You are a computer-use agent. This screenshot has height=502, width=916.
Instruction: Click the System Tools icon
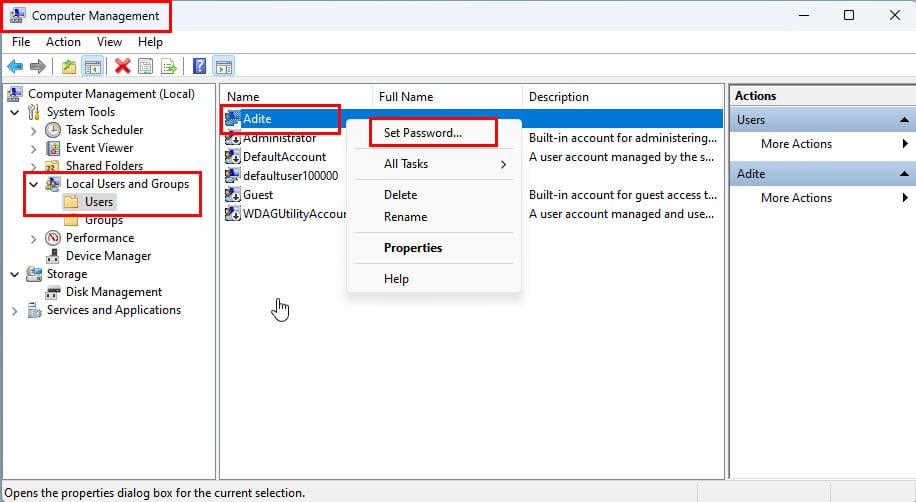[34, 112]
